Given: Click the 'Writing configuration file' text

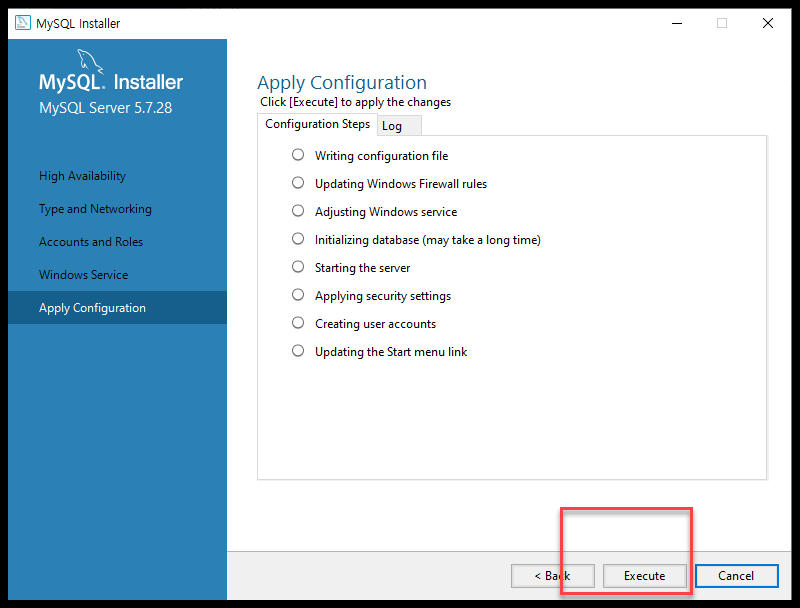Looking at the screenshot, I should 382,156.
